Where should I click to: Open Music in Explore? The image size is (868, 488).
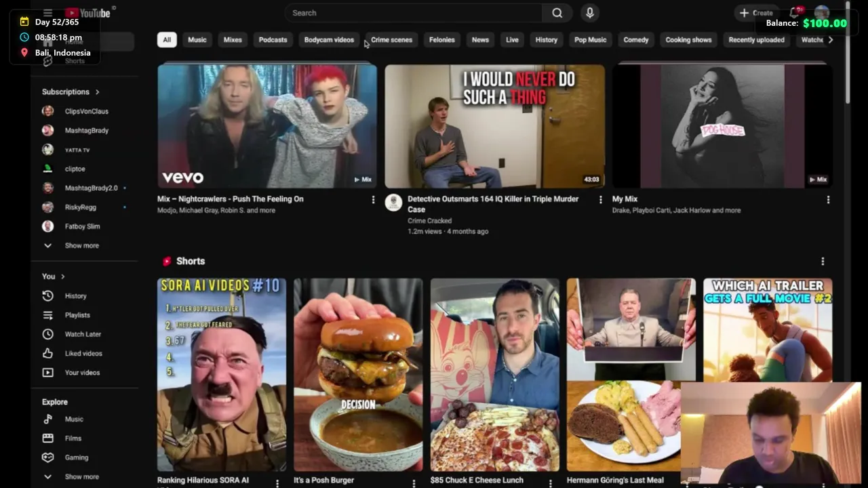tap(73, 419)
